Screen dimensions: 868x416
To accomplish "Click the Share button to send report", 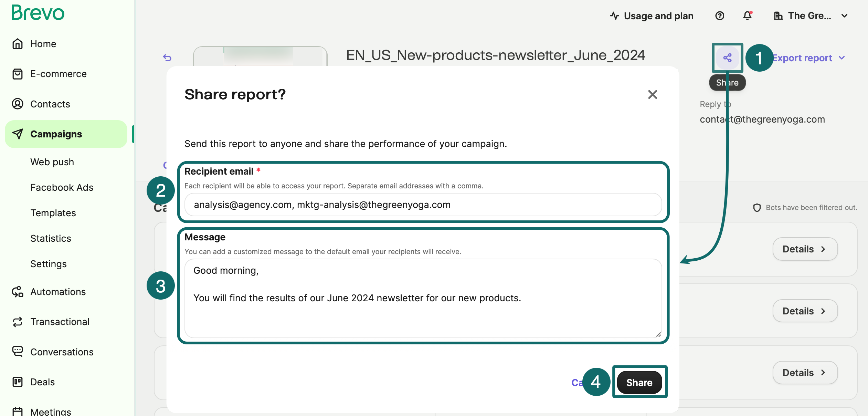I will (639, 382).
